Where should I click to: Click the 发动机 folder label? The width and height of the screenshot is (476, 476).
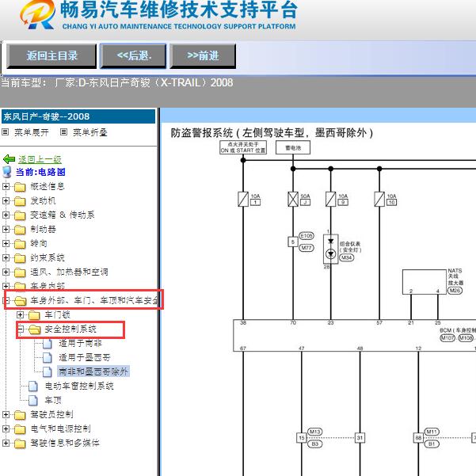(x=43, y=200)
